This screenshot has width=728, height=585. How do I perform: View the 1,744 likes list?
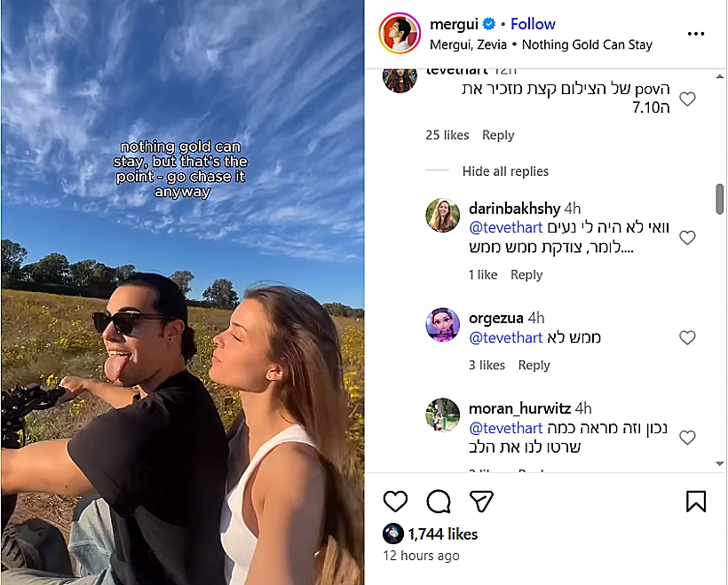coord(442,534)
